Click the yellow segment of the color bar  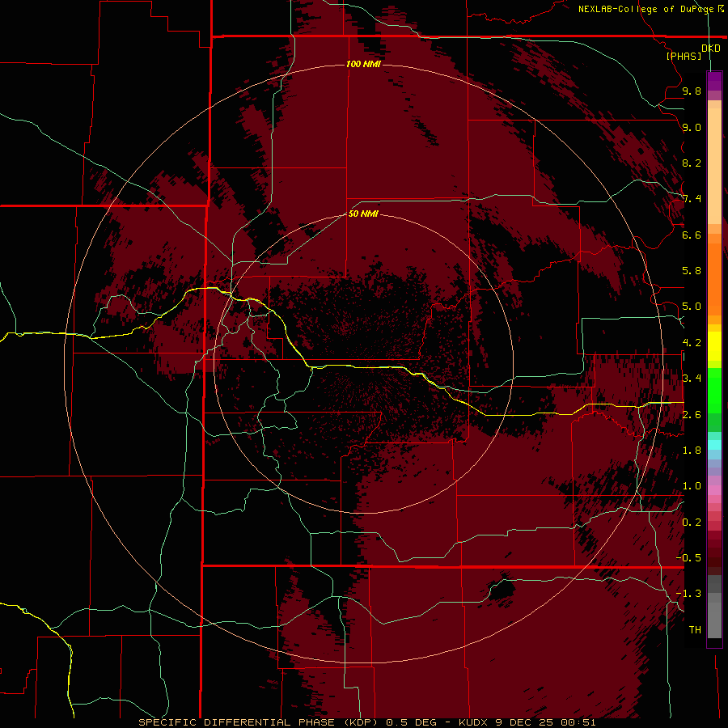point(714,346)
